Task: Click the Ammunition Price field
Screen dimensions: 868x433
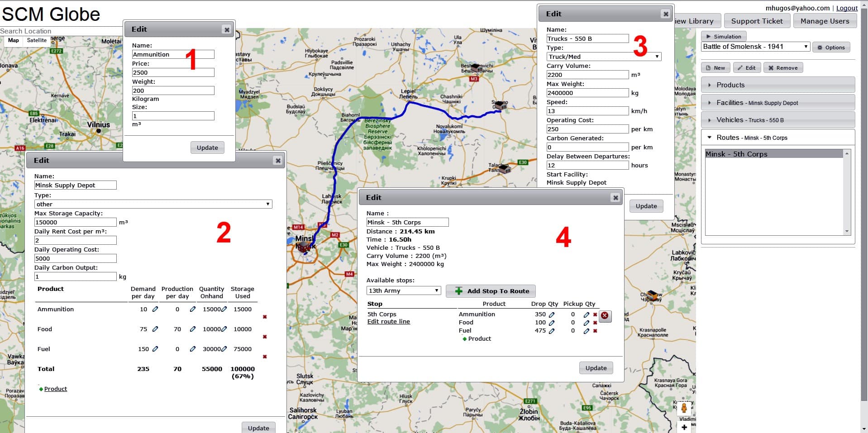Action: click(173, 72)
